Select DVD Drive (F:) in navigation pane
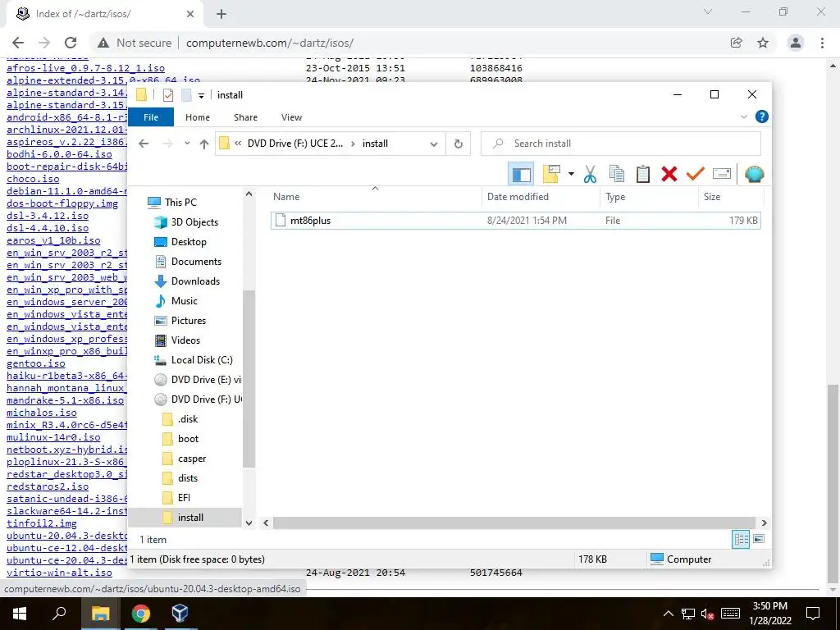The image size is (840, 630). click(x=206, y=399)
